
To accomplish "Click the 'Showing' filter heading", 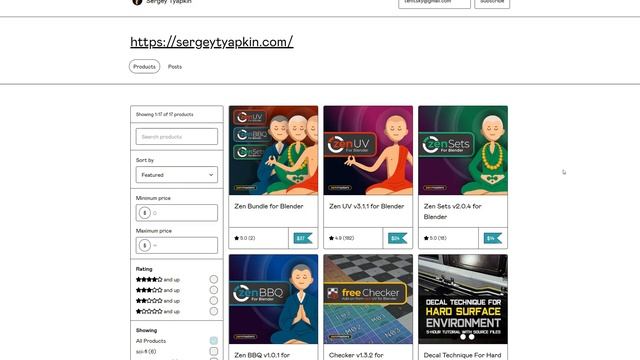I will pyautogui.click(x=146, y=330).
